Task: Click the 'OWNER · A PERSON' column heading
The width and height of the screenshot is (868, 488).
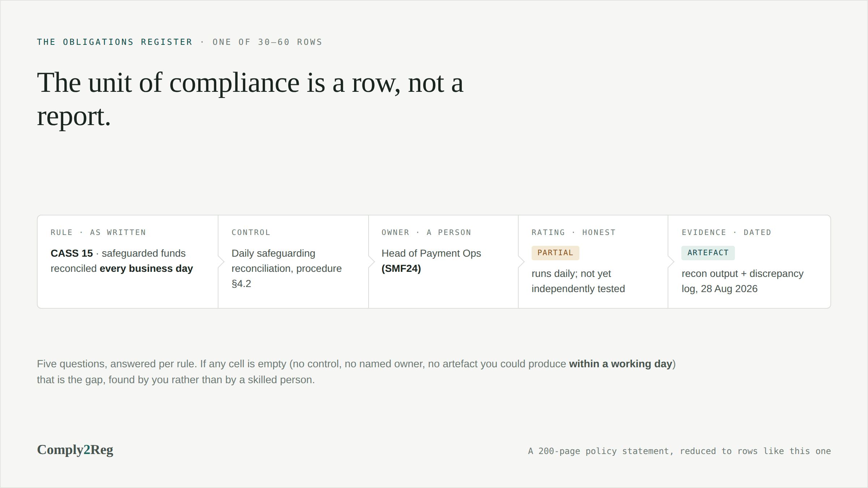Action: click(x=426, y=232)
